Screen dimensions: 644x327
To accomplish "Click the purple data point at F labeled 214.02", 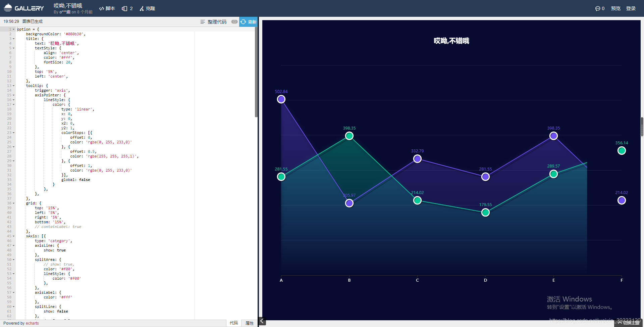I will coord(622,200).
